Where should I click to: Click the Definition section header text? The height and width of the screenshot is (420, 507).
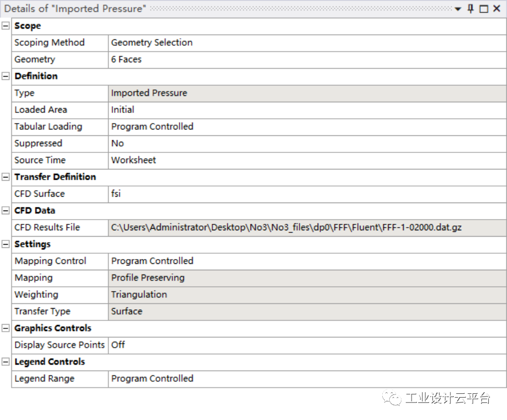[x=36, y=76]
